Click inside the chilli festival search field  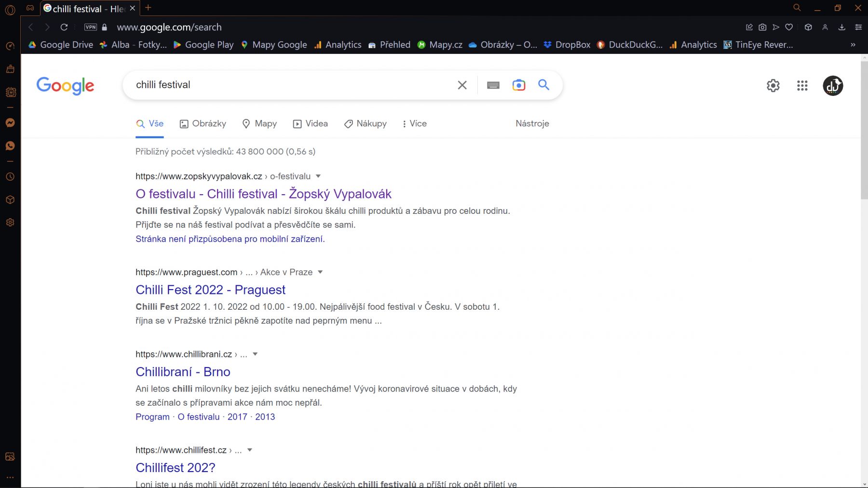point(289,85)
